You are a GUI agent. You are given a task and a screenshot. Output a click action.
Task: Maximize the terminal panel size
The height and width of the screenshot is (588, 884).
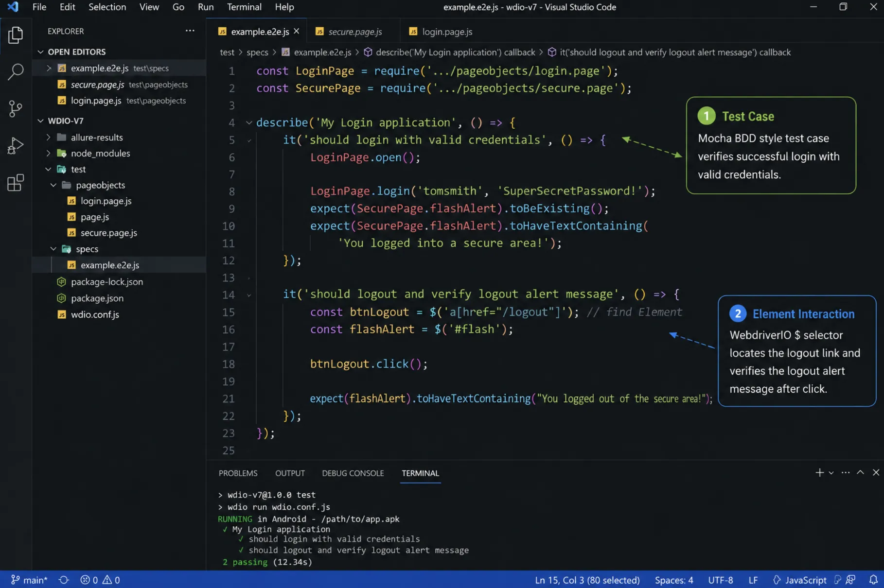(860, 472)
